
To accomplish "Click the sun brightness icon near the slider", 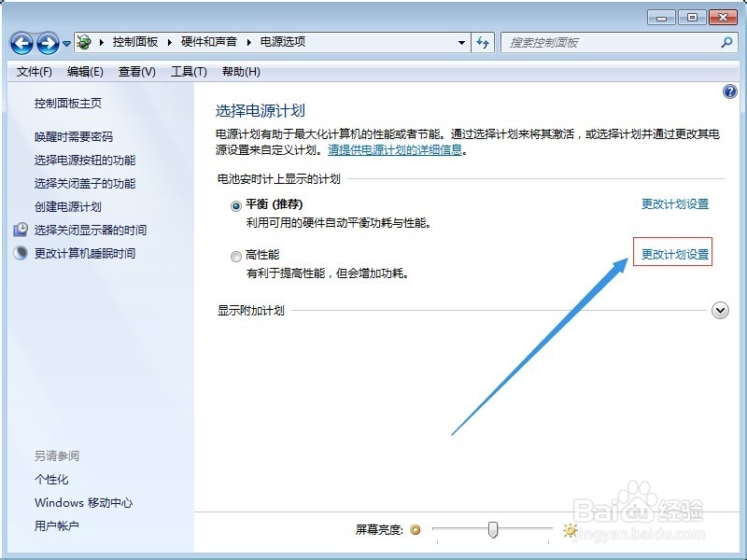I will 569,530.
